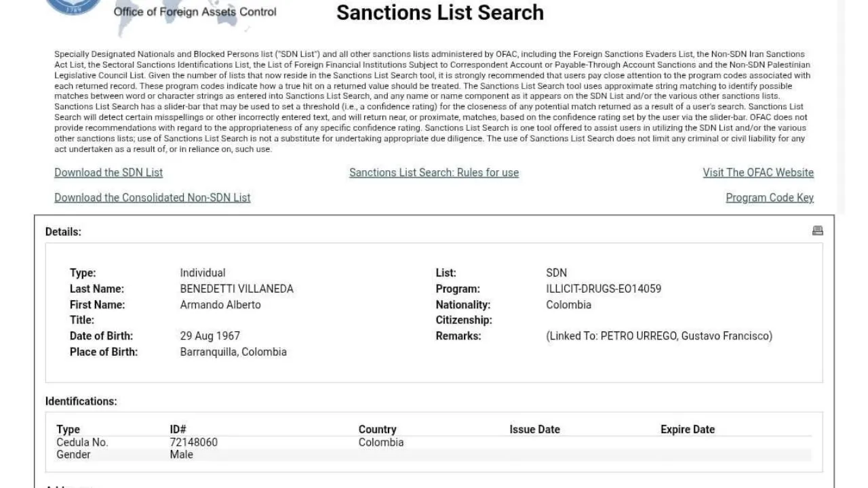Click the Country column header in Identifications
The height and width of the screenshot is (488, 868).
pos(377,429)
